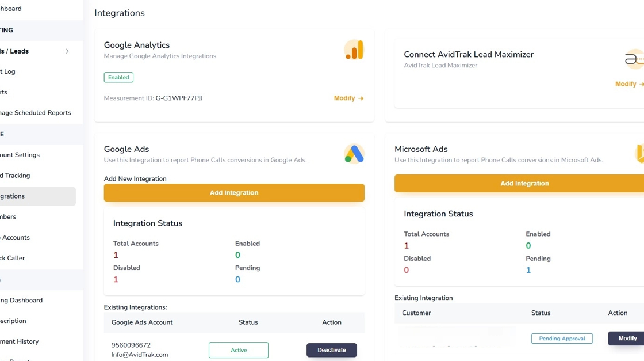Open the Tracking item in sidebar
Viewport: 644px width, 361px height.
pyautogui.click(x=15, y=176)
